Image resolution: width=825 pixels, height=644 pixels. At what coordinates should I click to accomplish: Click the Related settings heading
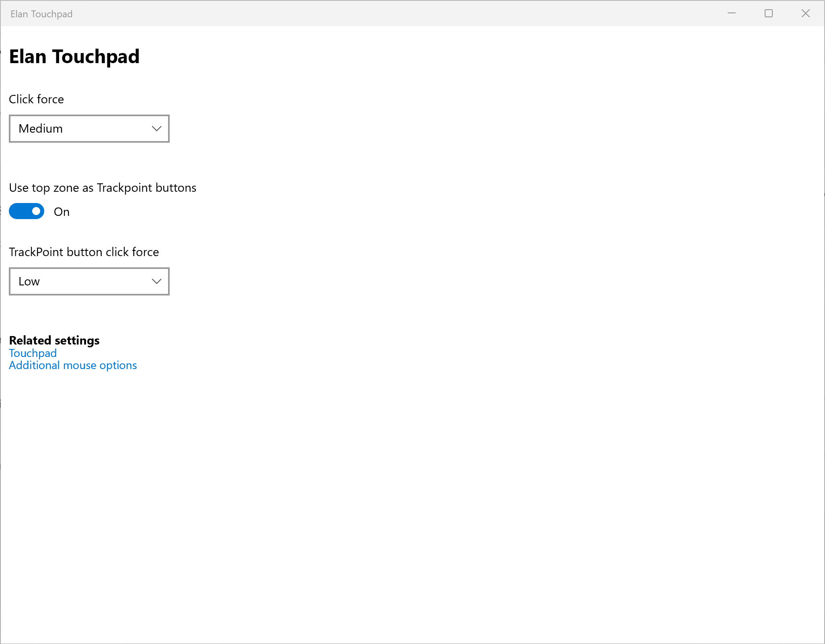54,340
